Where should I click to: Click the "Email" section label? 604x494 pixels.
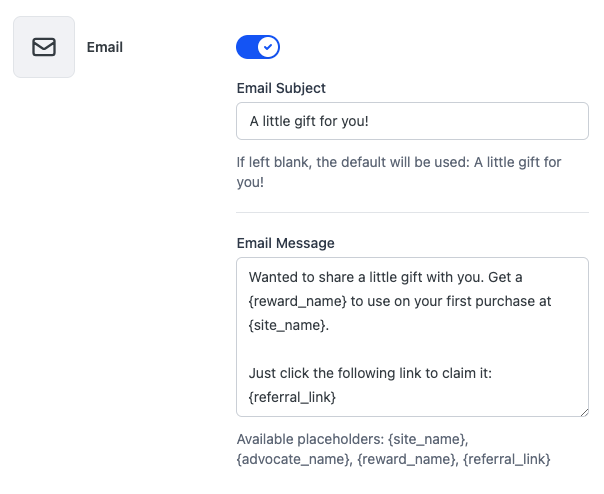click(105, 47)
